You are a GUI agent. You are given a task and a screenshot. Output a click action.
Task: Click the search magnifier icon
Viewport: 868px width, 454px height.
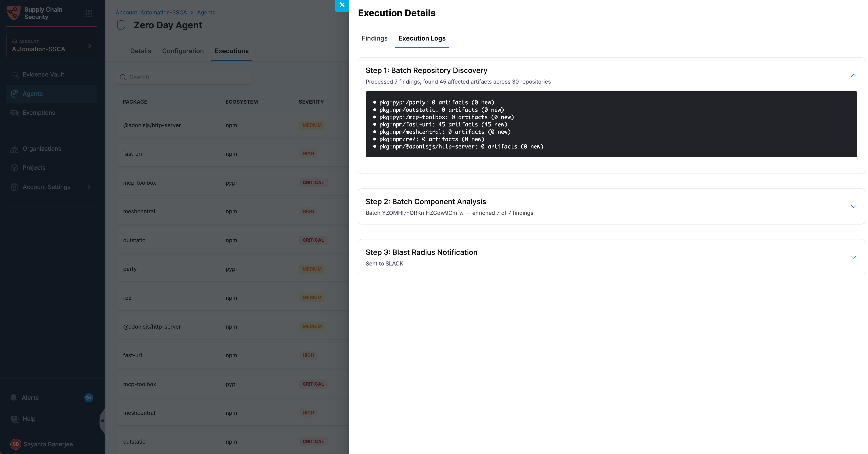coord(123,77)
